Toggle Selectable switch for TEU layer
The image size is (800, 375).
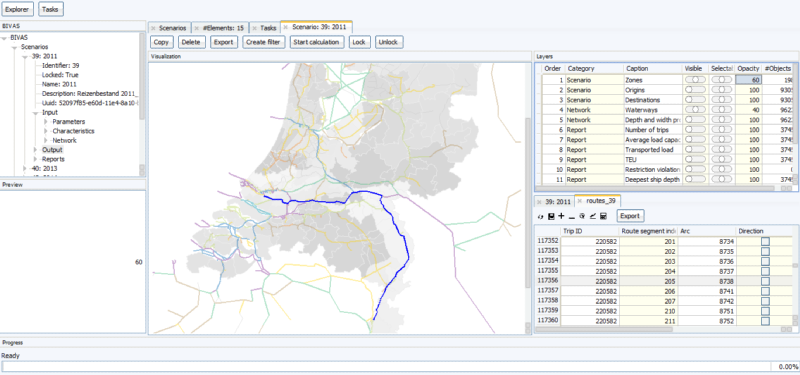pyautogui.click(x=721, y=160)
